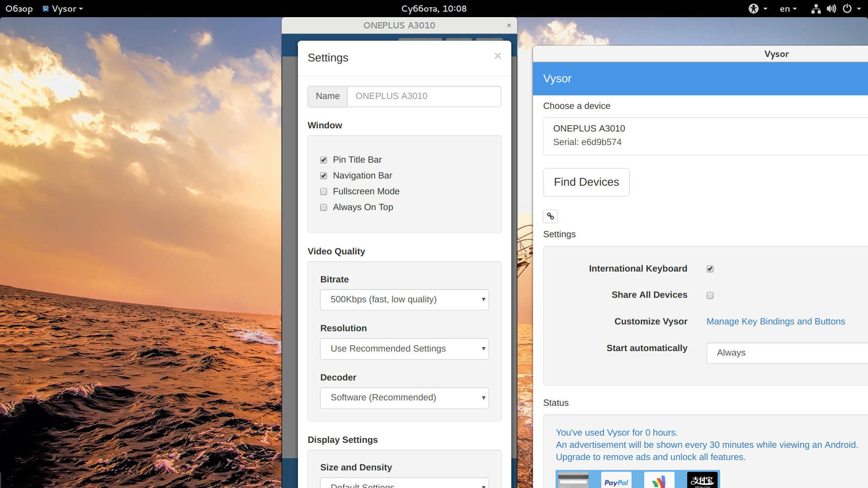Click Find Devices button in Vysor panel

click(585, 182)
